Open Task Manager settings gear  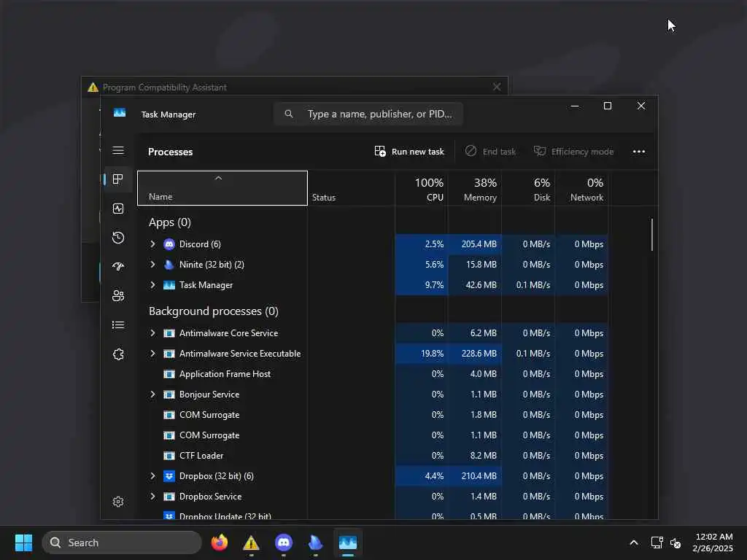(118, 502)
